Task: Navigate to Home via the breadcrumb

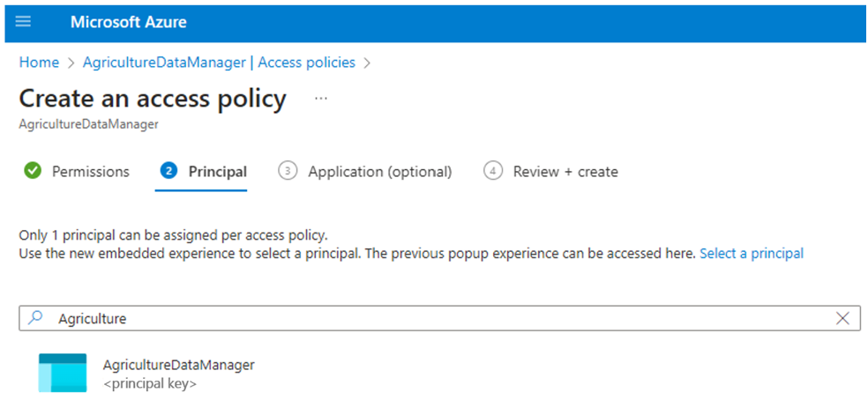Action: [x=39, y=63]
